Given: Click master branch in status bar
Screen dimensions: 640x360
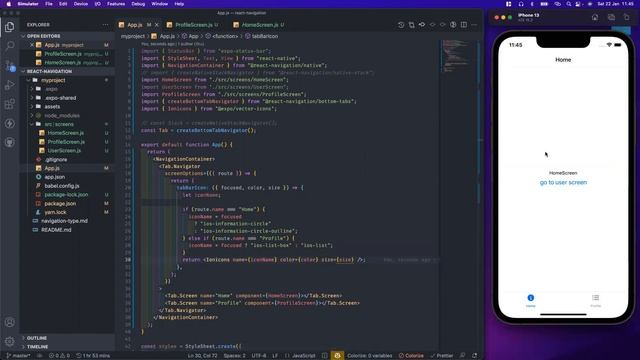Looking at the screenshot, I should (x=19, y=356).
